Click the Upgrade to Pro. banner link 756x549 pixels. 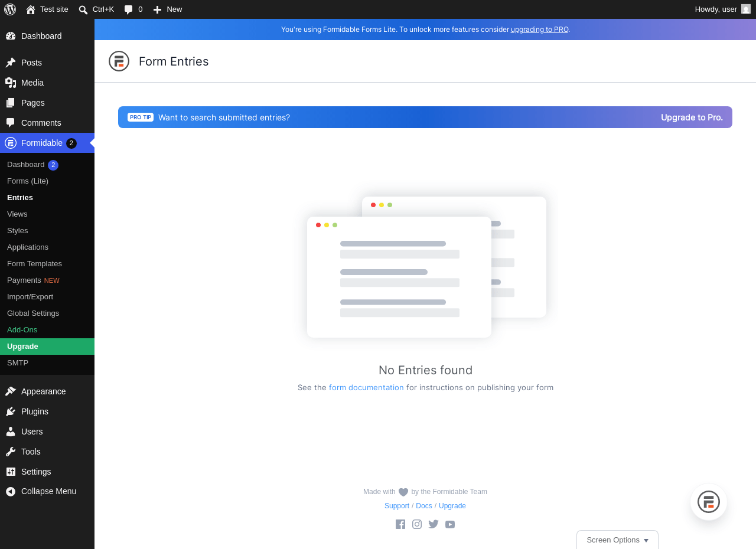[692, 117]
